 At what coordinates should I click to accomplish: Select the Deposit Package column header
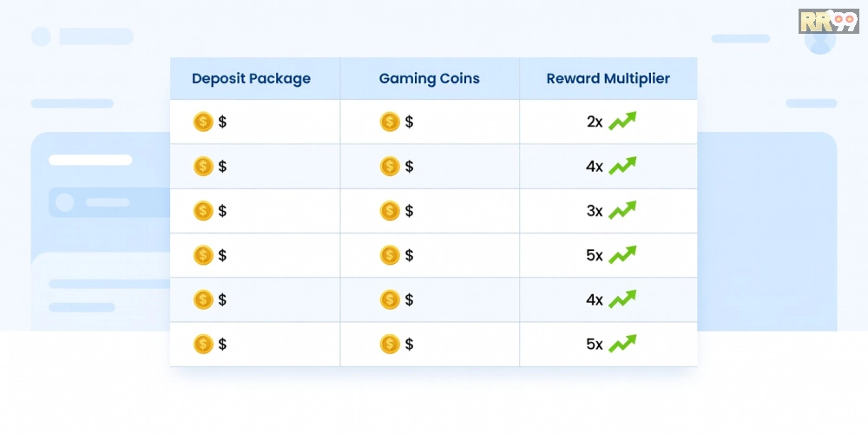[252, 79]
